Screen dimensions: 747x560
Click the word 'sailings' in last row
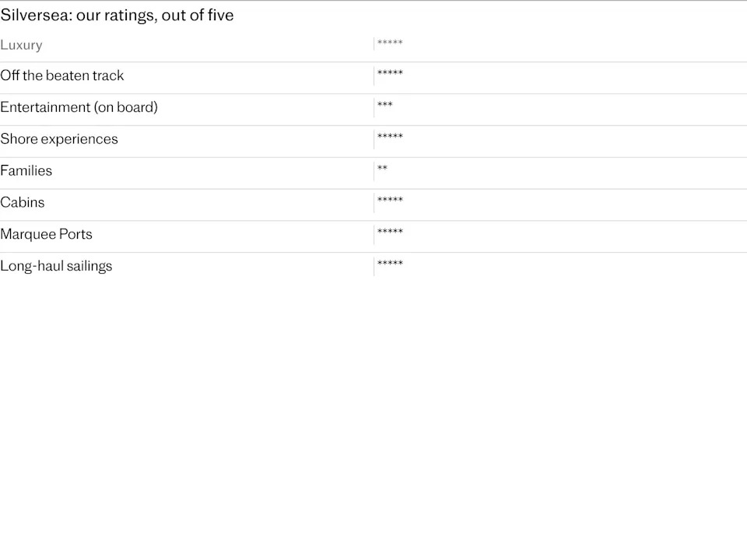point(89,266)
